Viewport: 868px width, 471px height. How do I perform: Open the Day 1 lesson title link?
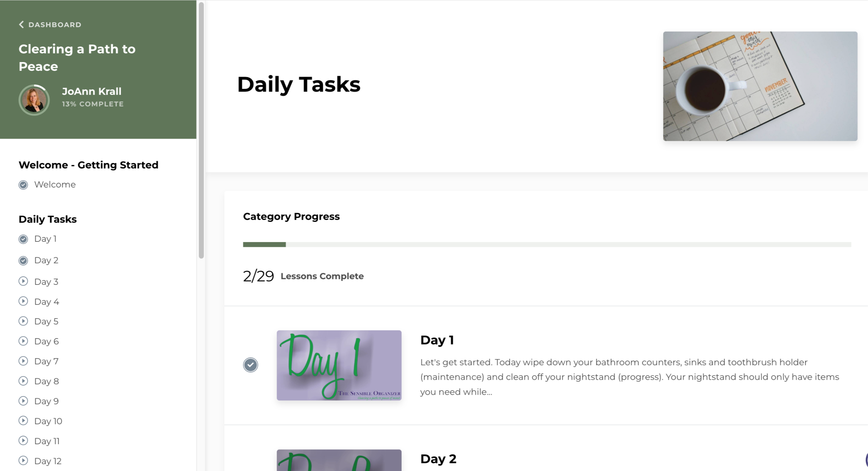(x=437, y=340)
